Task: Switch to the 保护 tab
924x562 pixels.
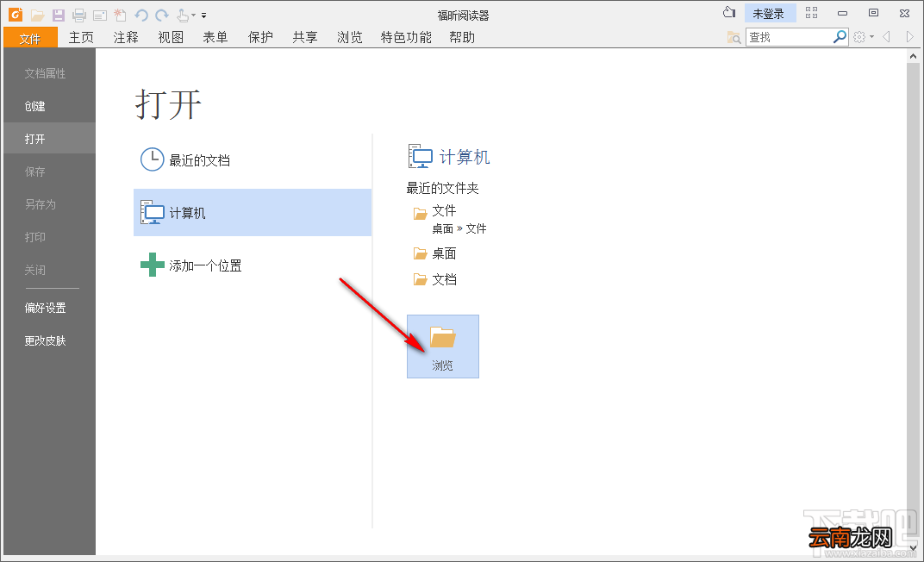Action: [260, 38]
